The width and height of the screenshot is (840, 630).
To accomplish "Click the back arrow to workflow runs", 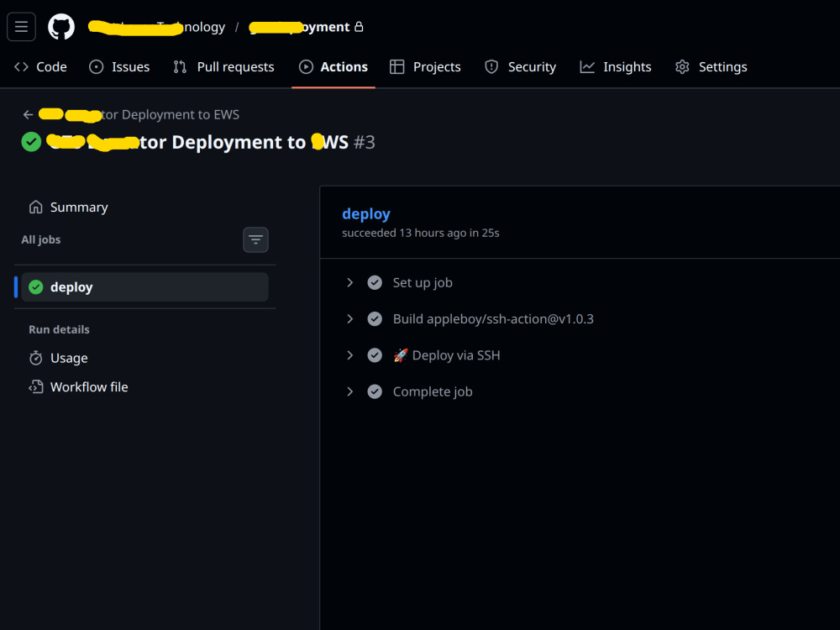I will (29, 114).
